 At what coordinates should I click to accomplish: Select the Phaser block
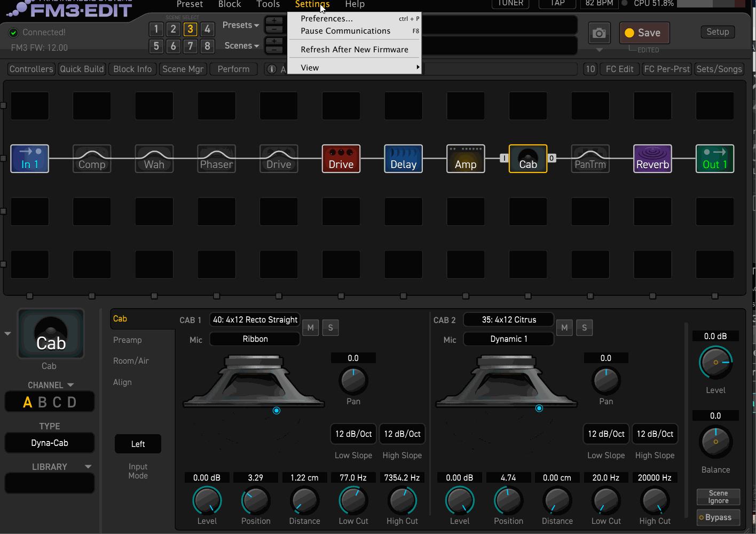[216, 159]
